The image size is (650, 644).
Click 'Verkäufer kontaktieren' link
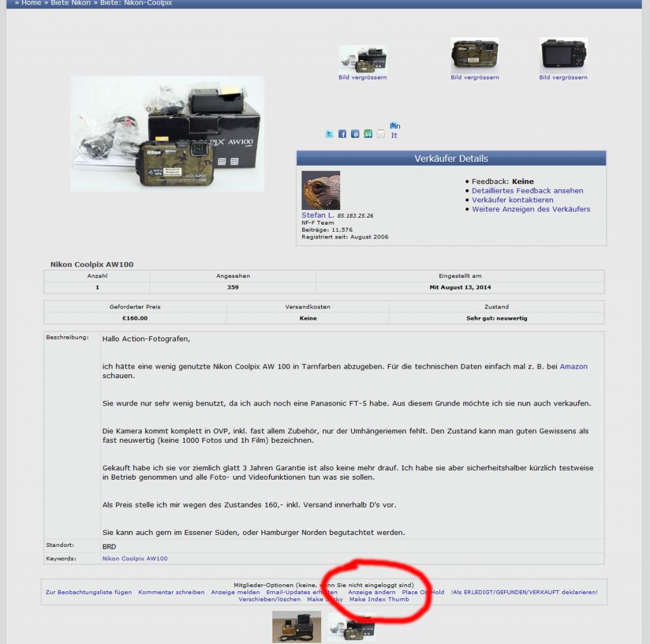512,200
